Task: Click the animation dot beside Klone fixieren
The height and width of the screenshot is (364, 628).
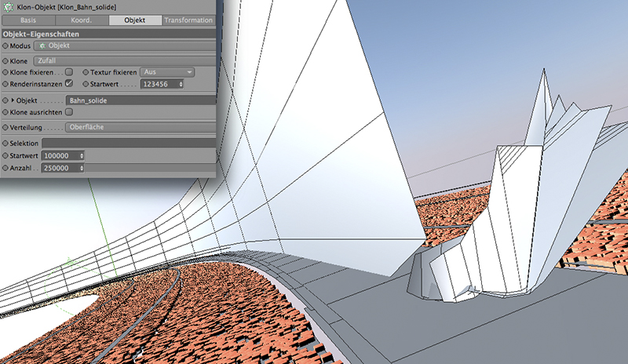Action: click(x=5, y=72)
